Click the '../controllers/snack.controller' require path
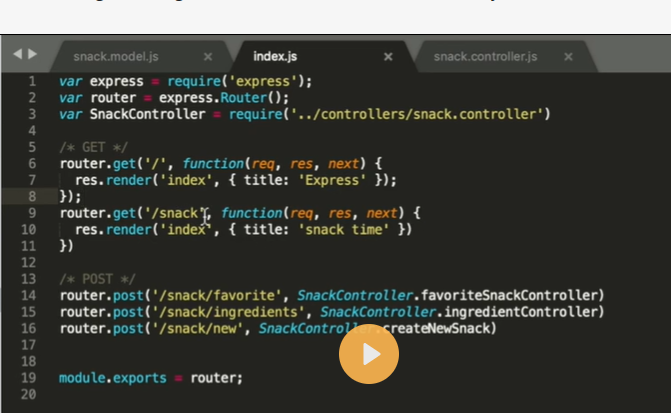This screenshot has width=671, height=413. click(419, 115)
